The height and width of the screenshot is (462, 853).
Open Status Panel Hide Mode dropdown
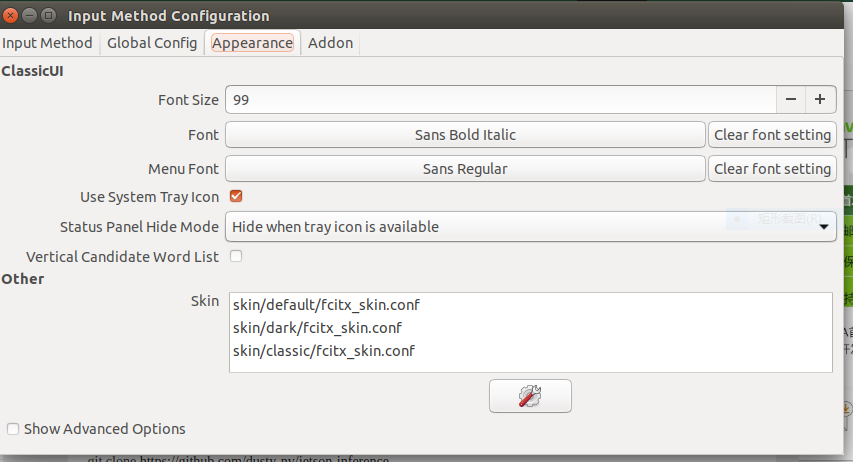pos(530,226)
